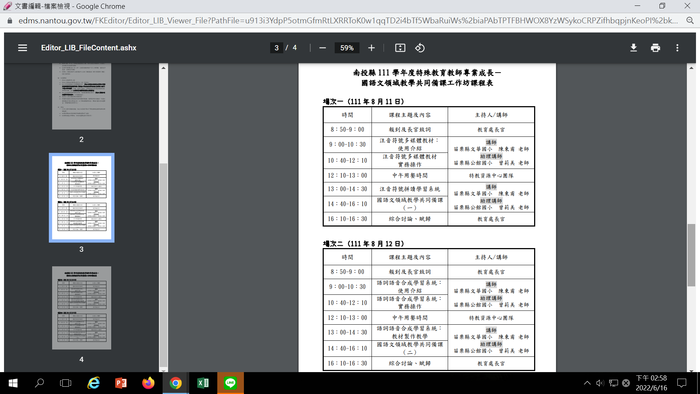Open page 4 thumbnail
Image resolution: width=700 pixels, height=394 pixels.
pyautogui.click(x=82, y=308)
